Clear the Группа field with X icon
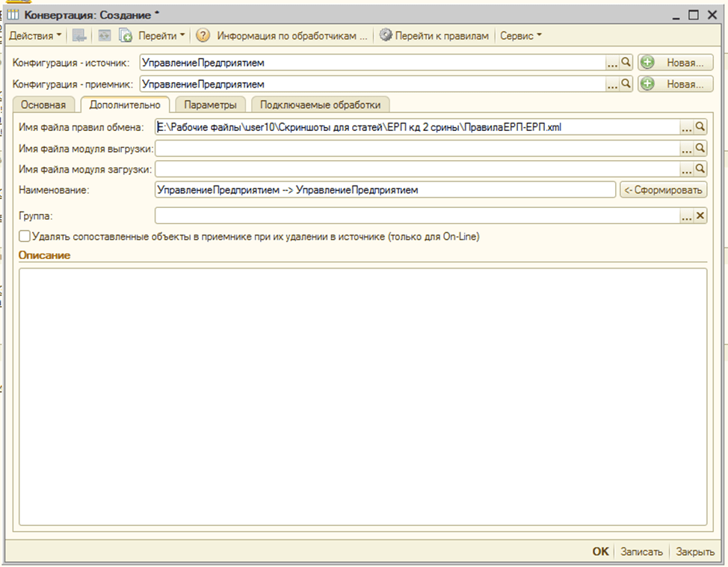The height and width of the screenshot is (567, 728). (x=700, y=215)
